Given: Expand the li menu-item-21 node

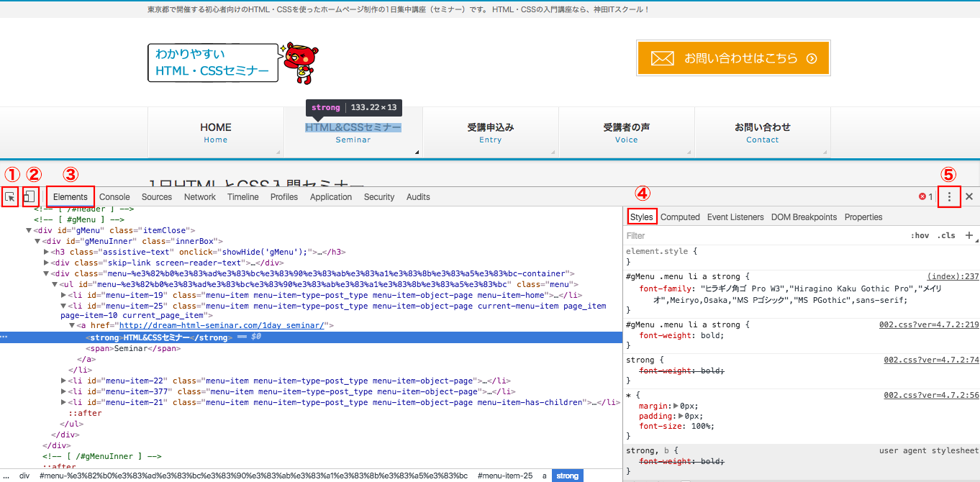Looking at the screenshot, I should tap(63, 402).
